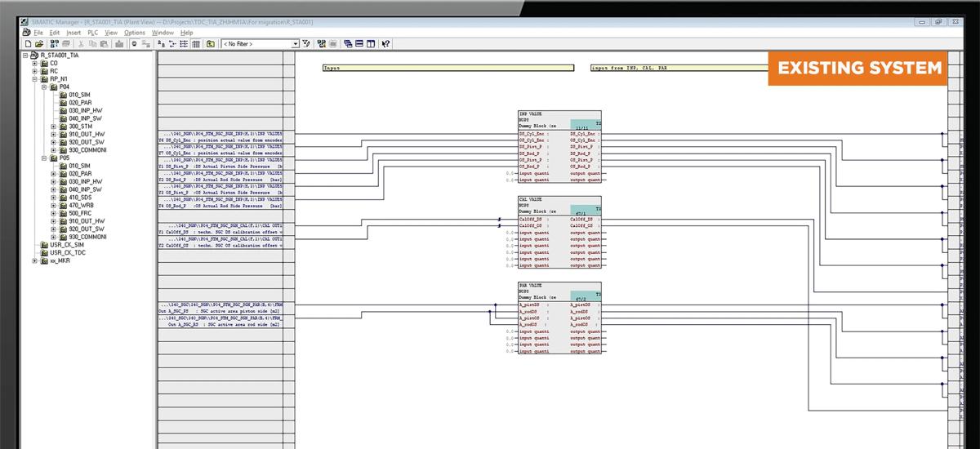
Task: Expand the RC folder node
Action: pyautogui.click(x=34, y=71)
